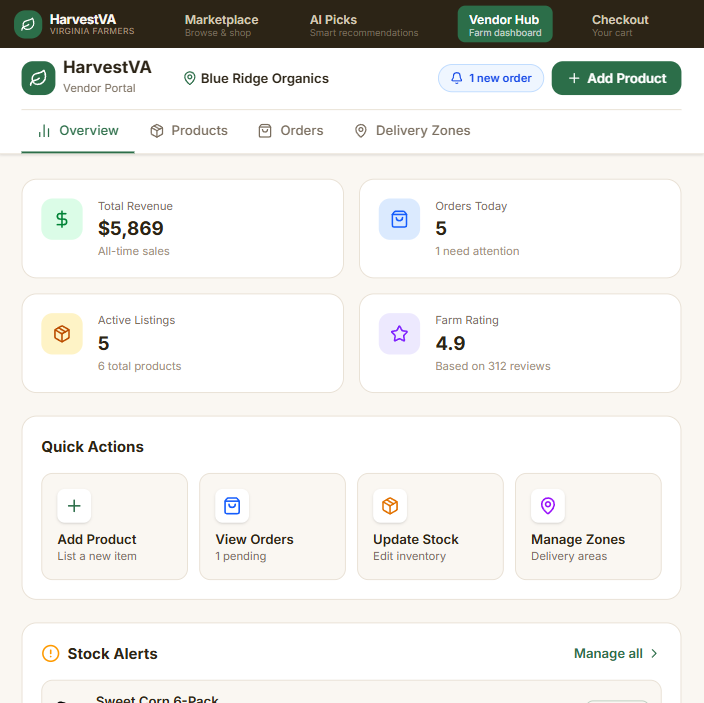This screenshot has height=703, width=704.
Task: Click the box icon for Active Listings
Action: pos(62,334)
